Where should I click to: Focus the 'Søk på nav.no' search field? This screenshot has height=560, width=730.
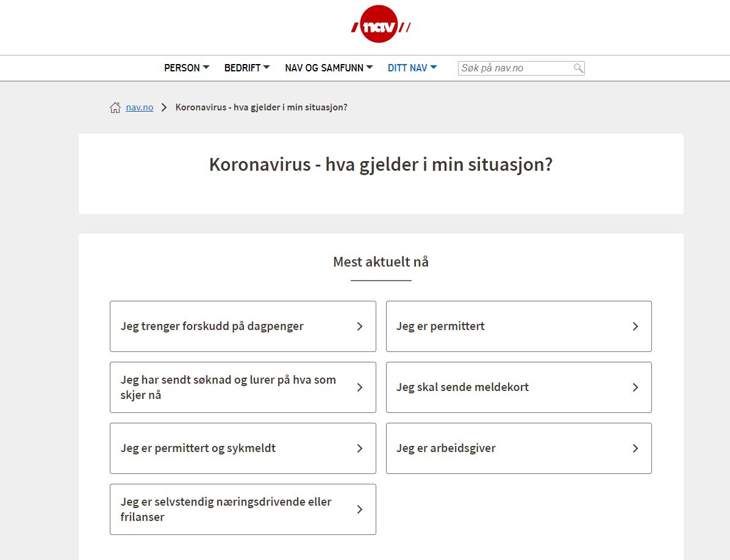514,68
